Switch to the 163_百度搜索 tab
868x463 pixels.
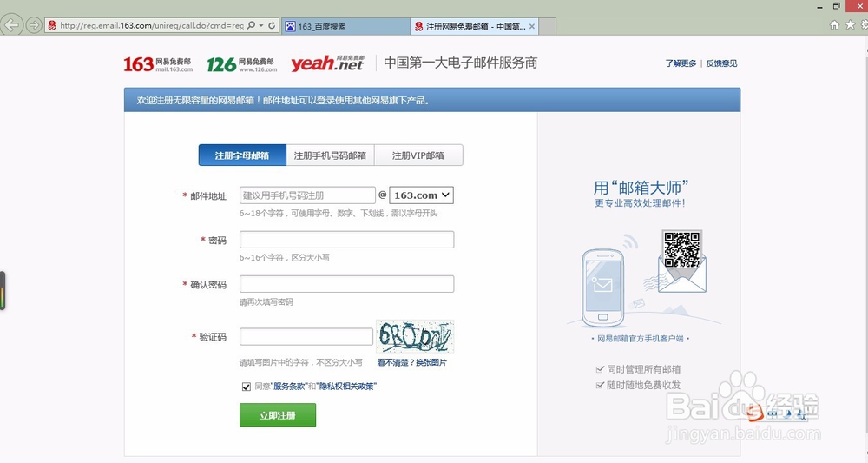tap(346, 27)
